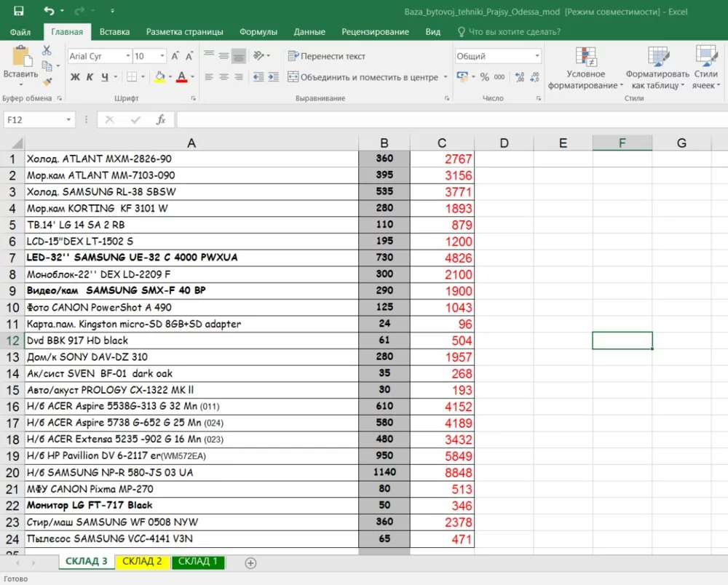The height and width of the screenshot is (585, 728).
Task: Click the Accounting number format icon
Action: (462, 76)
